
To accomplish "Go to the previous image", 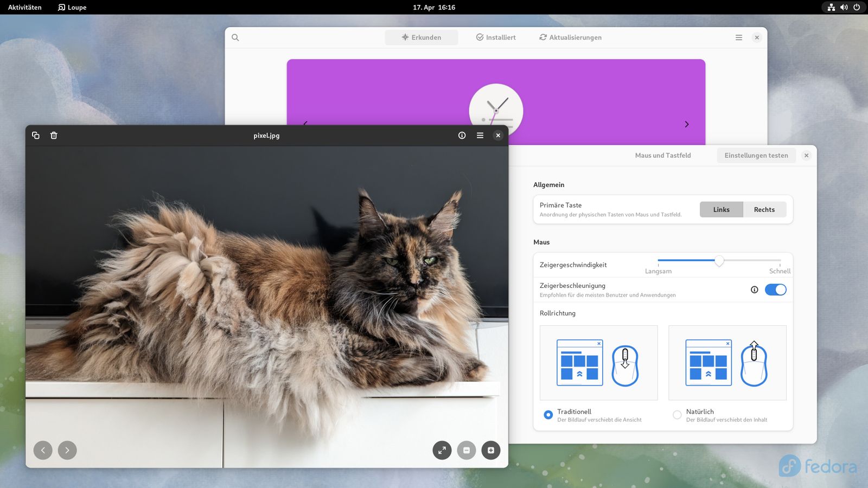I will click(43, 450).
